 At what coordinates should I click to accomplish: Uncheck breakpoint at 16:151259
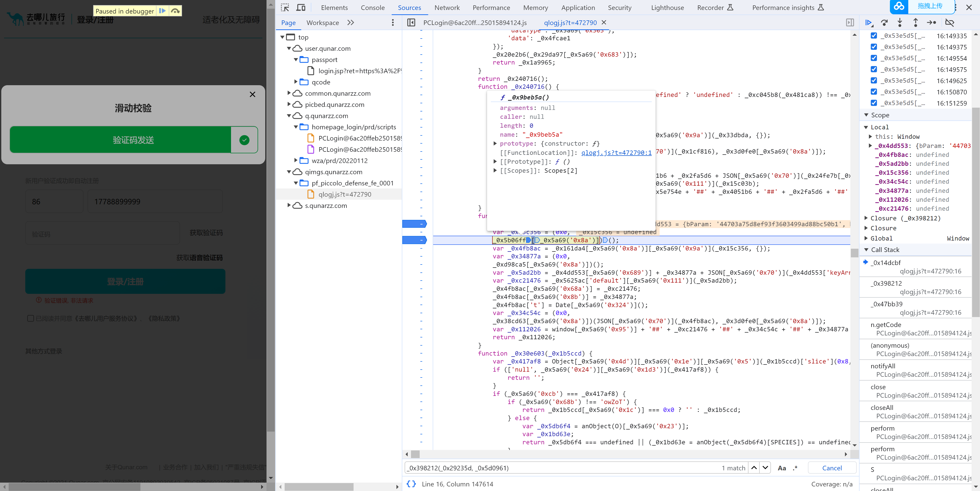coord(874,103)
